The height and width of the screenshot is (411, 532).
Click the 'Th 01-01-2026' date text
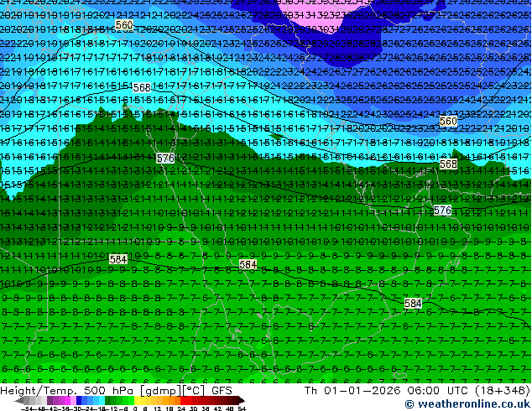click(352, 391)
